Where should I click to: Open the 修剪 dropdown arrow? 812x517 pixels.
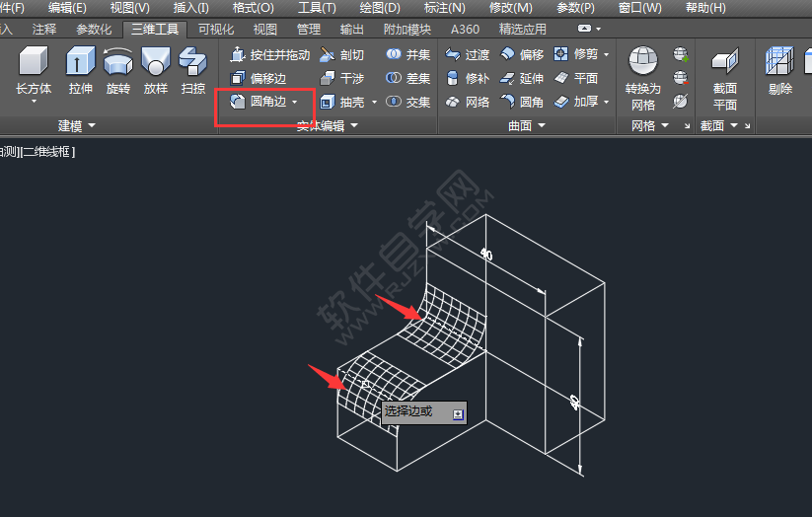(x=607, y=54)
